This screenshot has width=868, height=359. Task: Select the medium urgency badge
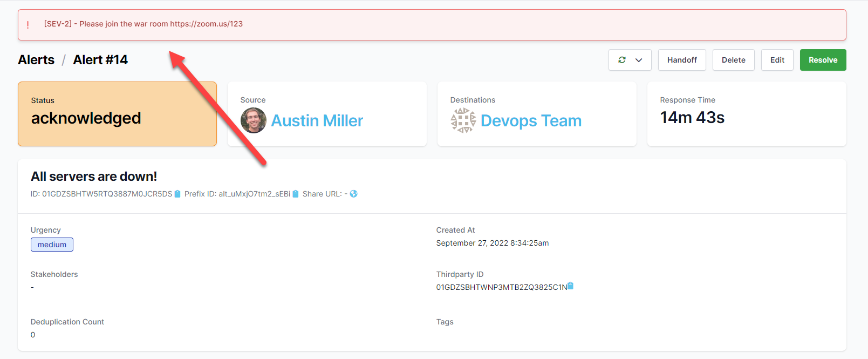[52, 245]
